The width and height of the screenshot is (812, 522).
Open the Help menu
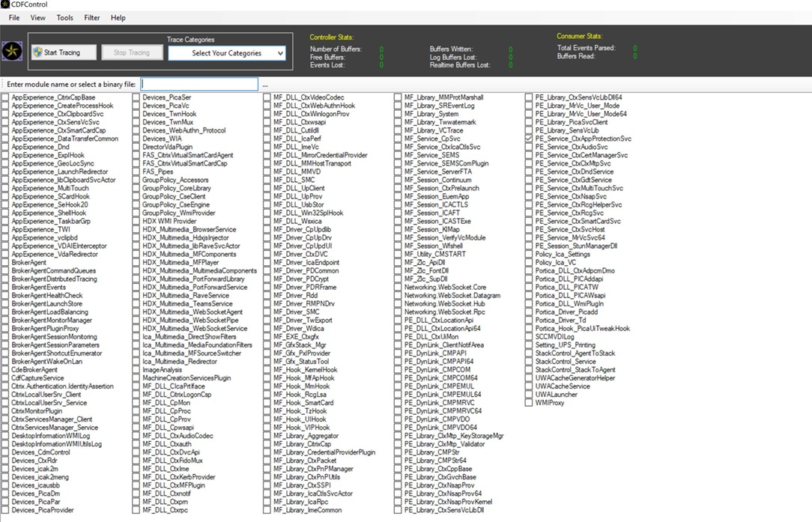click(118, 18)
